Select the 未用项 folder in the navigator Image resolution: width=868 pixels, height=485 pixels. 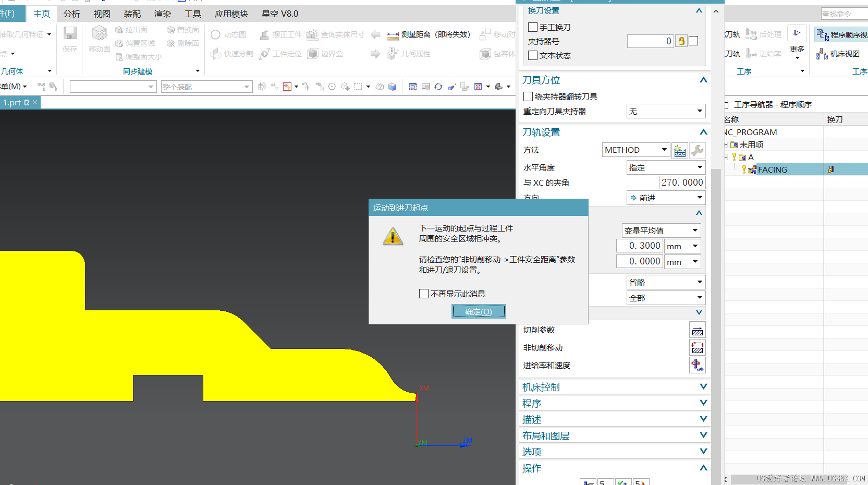751,144
